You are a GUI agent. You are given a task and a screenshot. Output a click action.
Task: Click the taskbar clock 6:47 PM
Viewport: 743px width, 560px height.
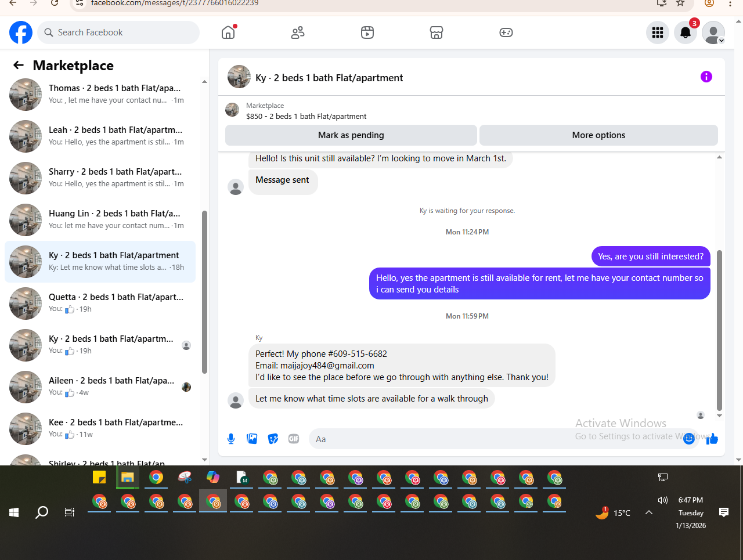(x=691, y=500)
